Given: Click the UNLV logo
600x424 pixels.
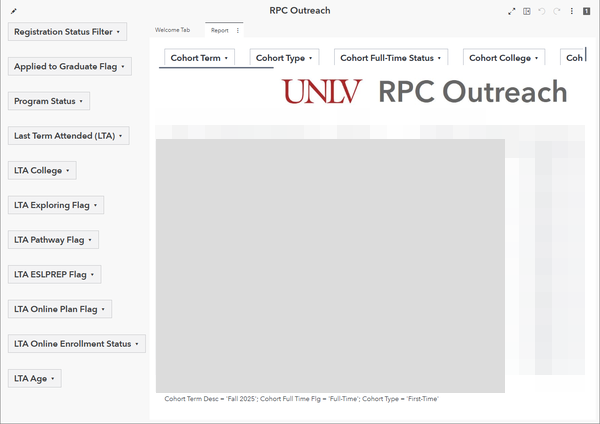Looking at the screenshot, I should (x=322, y=91).
